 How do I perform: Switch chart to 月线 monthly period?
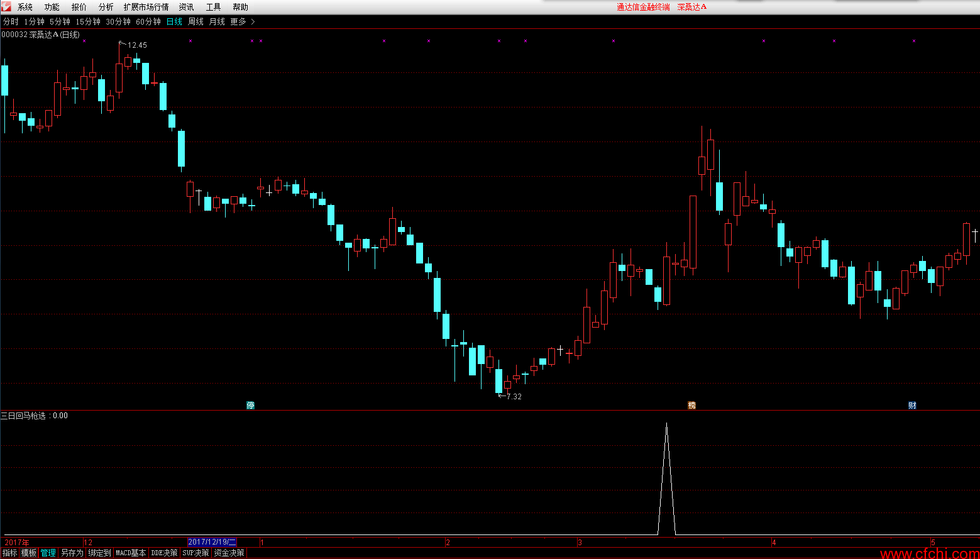coord(217,21)
